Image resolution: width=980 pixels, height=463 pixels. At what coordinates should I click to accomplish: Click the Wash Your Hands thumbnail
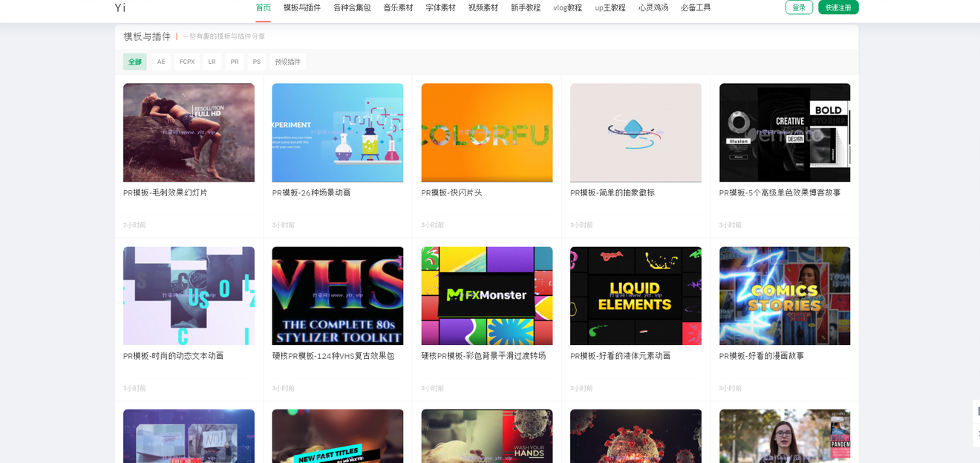click(487, 436)
